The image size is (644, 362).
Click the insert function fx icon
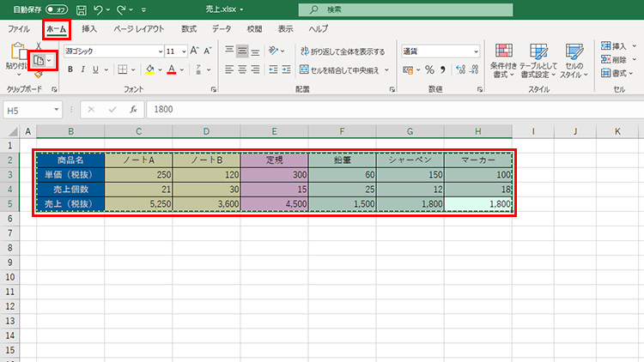click(x=133, y=110)
